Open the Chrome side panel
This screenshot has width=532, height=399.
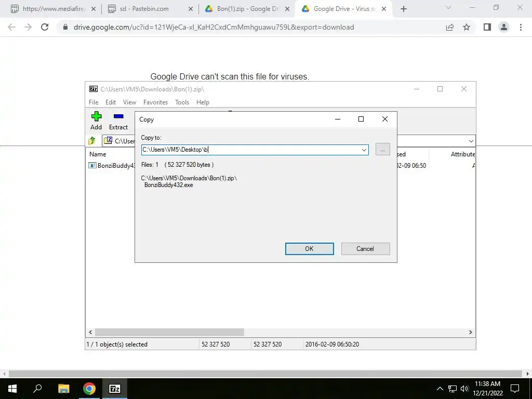(487, 27)
